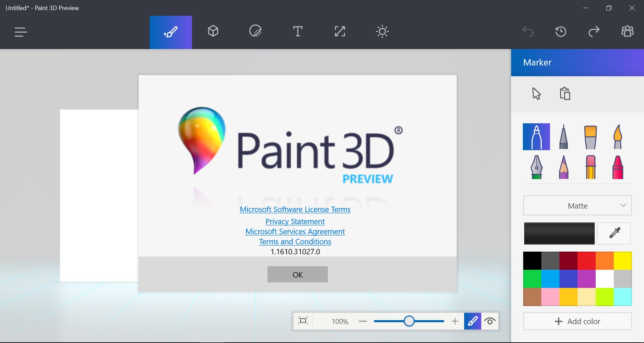644x343 pixels.
Task: Pick the bright red swatch
Action: click(x=587, y=261)
